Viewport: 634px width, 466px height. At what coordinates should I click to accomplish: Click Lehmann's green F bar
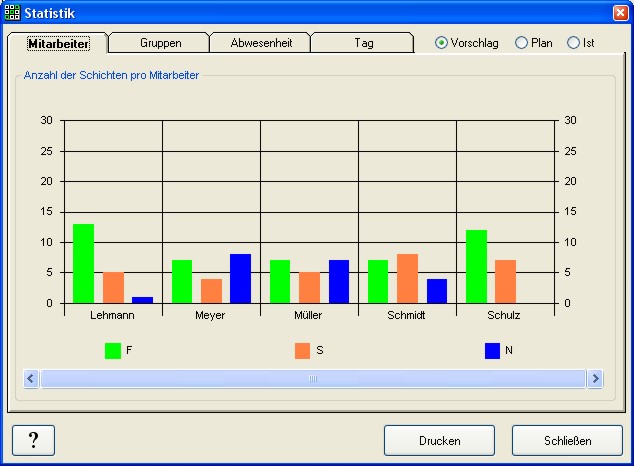click(x=83, y=263)
